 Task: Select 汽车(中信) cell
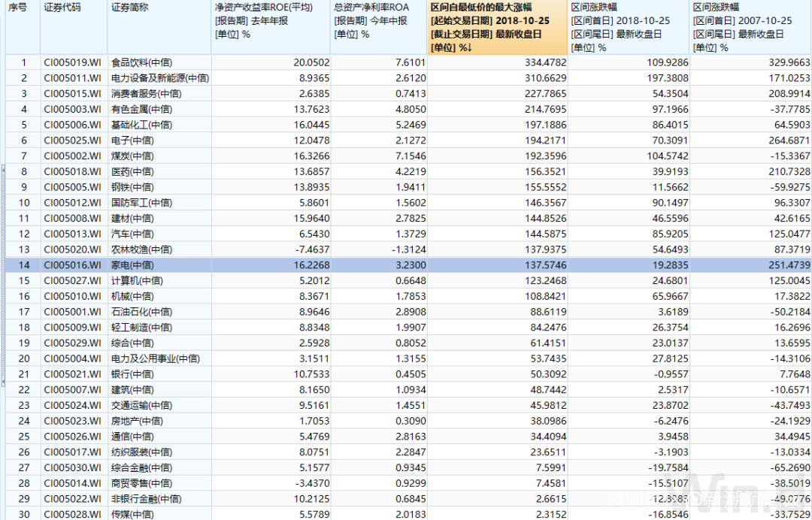132,234
